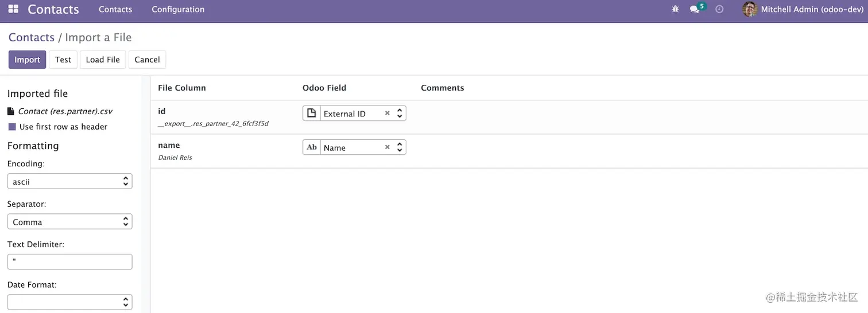
Task: Click the Imported file heading
Action: click(x=37, y=93)
